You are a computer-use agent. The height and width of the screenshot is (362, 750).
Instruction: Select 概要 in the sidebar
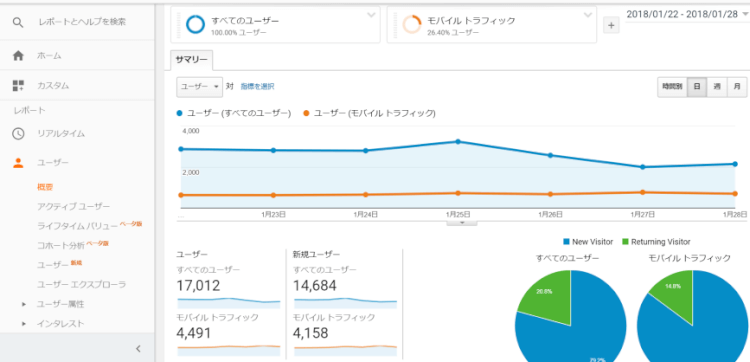(x=45, y=187)
